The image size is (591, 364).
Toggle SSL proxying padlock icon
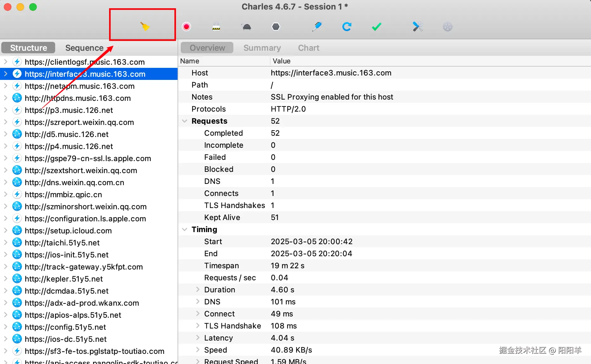tap(216, 26)
